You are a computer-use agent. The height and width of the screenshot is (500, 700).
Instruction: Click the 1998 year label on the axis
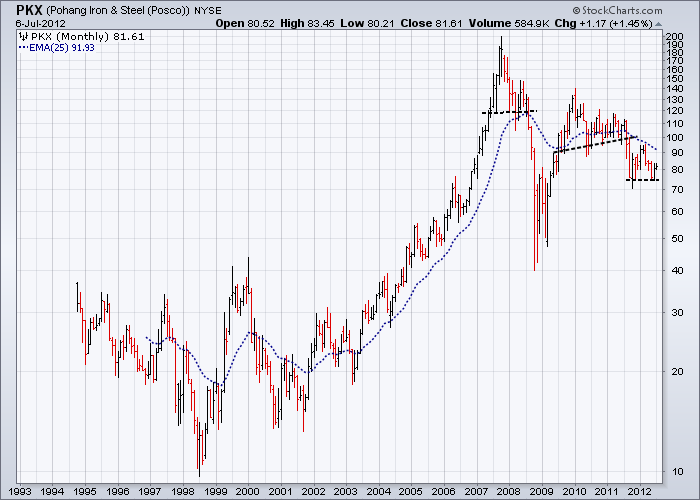pos(183,492)
